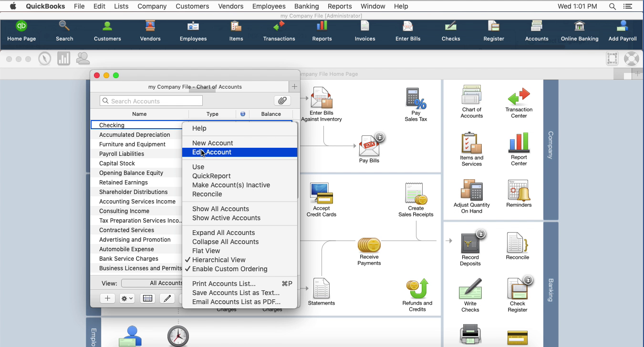This screenshot has width=644, height=347.
Task: Open the Vendors toolbar icon
Action: (x=150, y=31)
